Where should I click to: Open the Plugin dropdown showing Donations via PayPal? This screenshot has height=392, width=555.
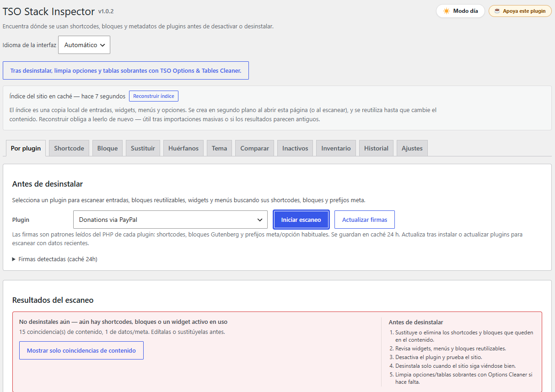(170, 220)
